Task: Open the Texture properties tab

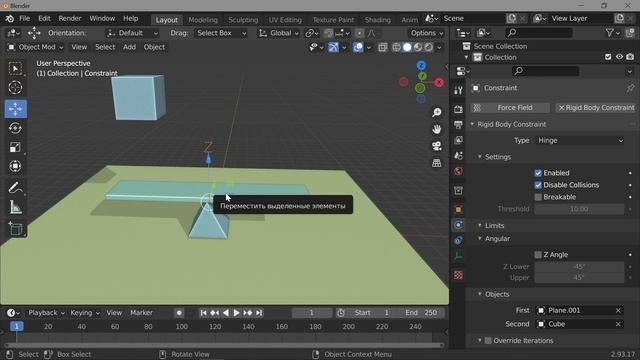Action: point(458,275)
